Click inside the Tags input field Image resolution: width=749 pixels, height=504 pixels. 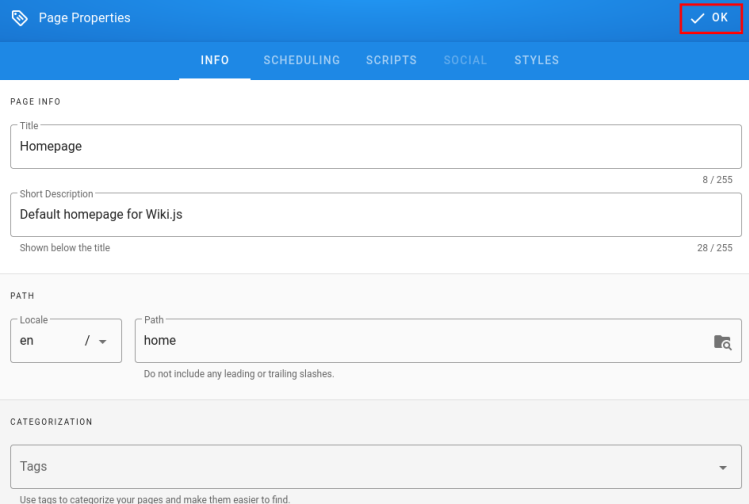(x=360, y=467)
